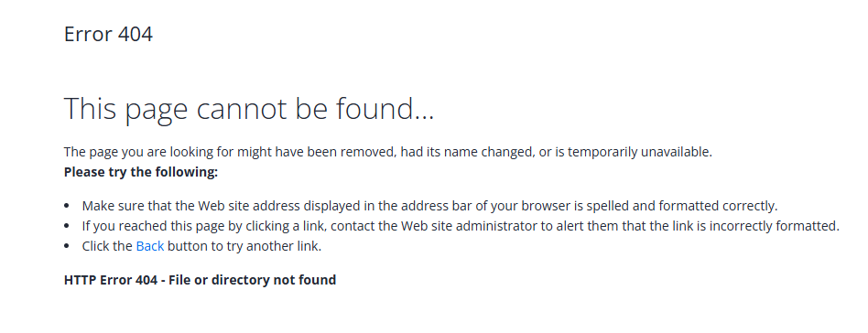The image size is (868, 333).
Task: Click "This page cannot be found..." heading
Action: (x=249, y=109)
